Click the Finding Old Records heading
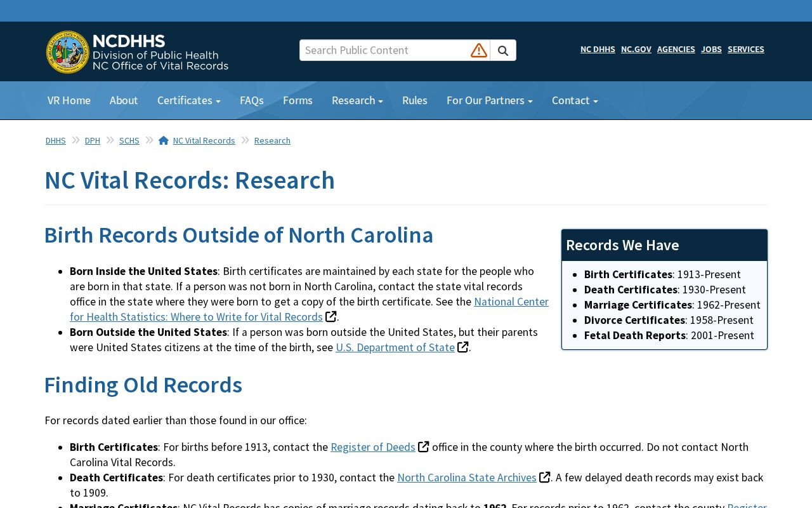 pos(143,385)
